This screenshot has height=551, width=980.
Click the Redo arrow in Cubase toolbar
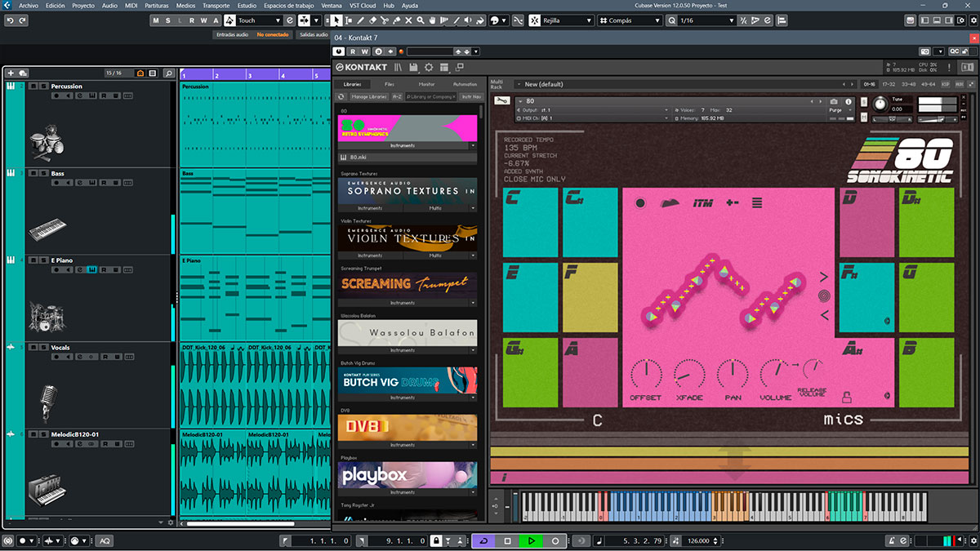[x=22, y=20]
